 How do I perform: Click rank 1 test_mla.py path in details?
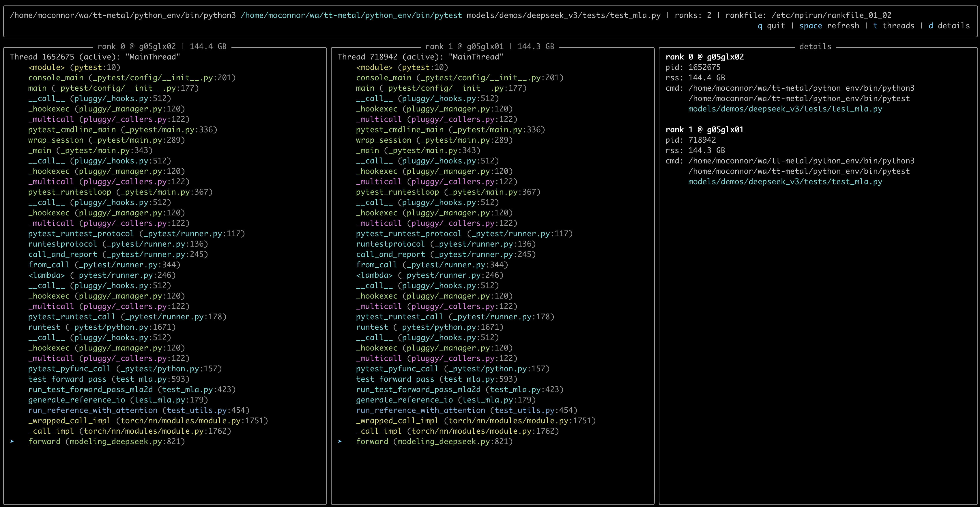click(785, 182)
